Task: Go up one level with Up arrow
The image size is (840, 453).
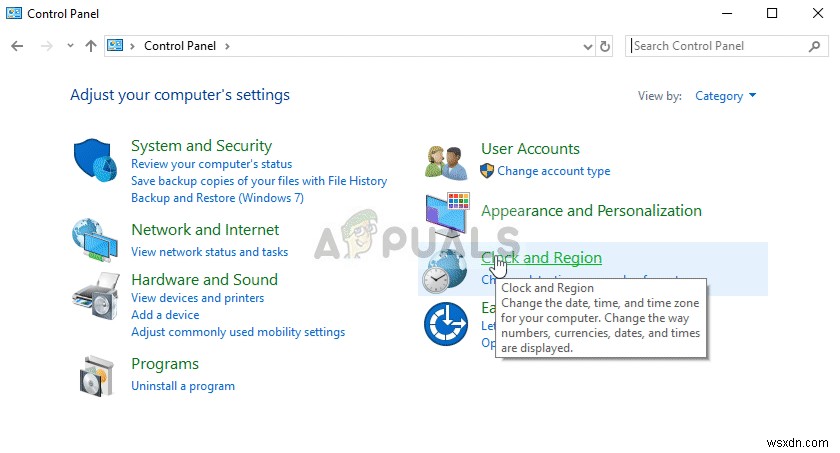Action: 91,46
